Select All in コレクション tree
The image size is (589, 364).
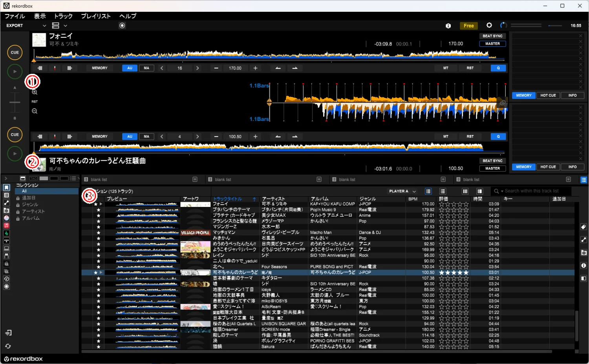click(x=47, y=191)
